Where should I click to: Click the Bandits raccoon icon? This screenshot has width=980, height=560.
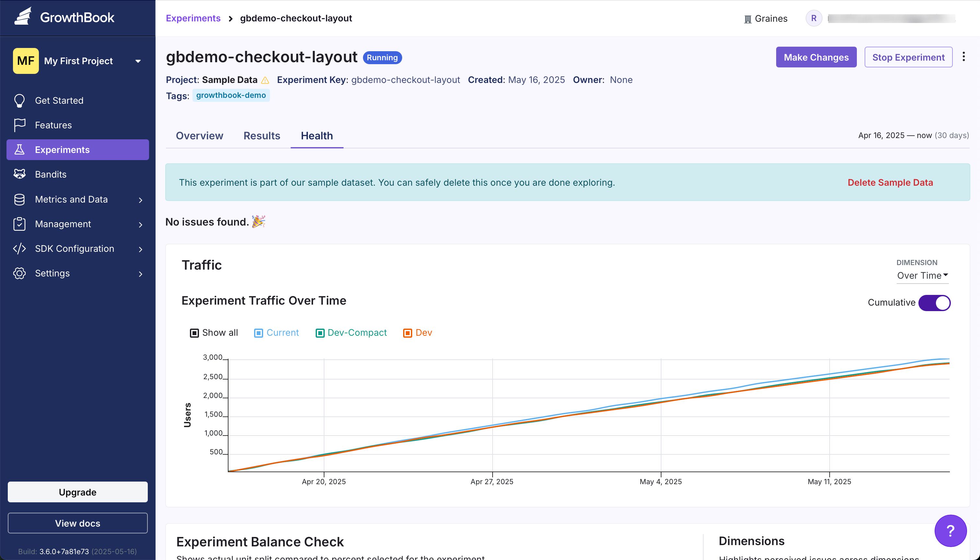click(19, 174)
